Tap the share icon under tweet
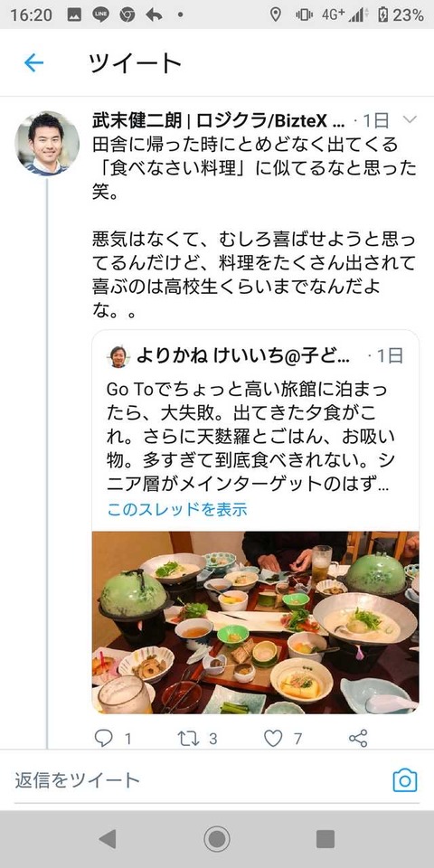434x868 pixels. pyautogui.click(x=358, y=738)
